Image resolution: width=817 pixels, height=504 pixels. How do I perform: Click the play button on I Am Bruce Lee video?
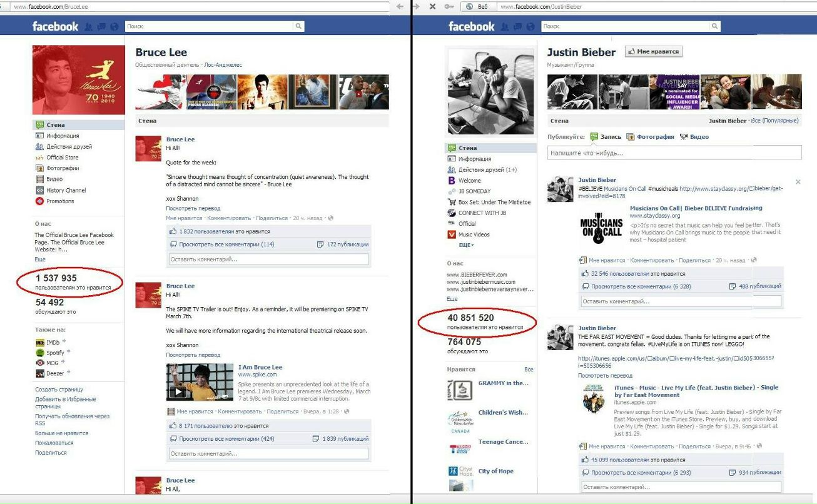(x=178, y=392)
